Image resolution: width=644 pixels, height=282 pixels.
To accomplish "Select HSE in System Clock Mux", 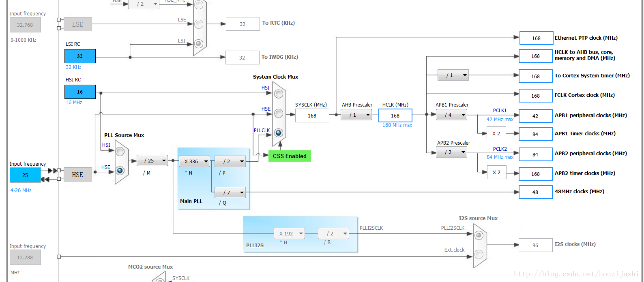I will (x=279, y=113).
